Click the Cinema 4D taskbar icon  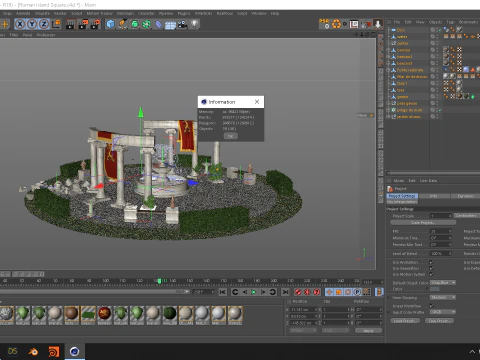point(74,351)
